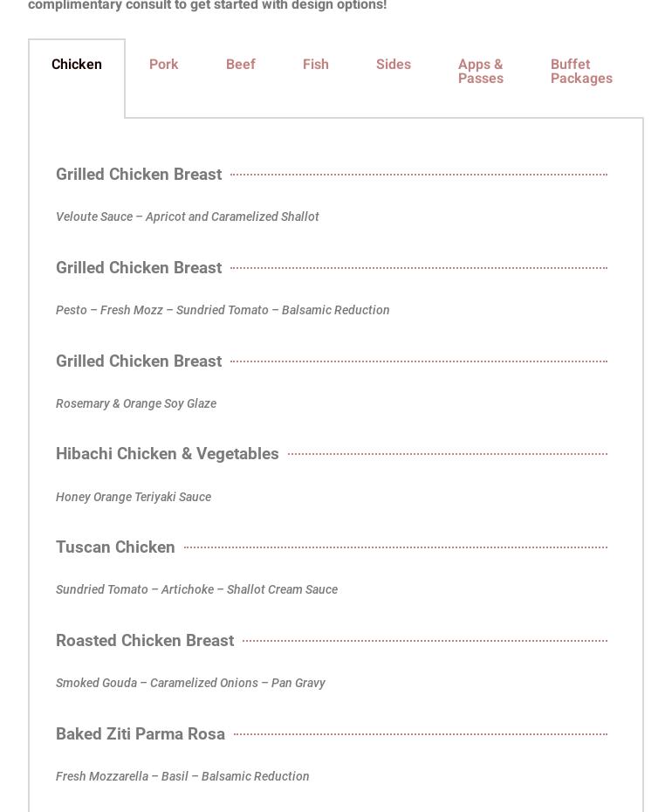
Task: Click the Roasted Chicken Breast heading
Action: pos(145,641)
